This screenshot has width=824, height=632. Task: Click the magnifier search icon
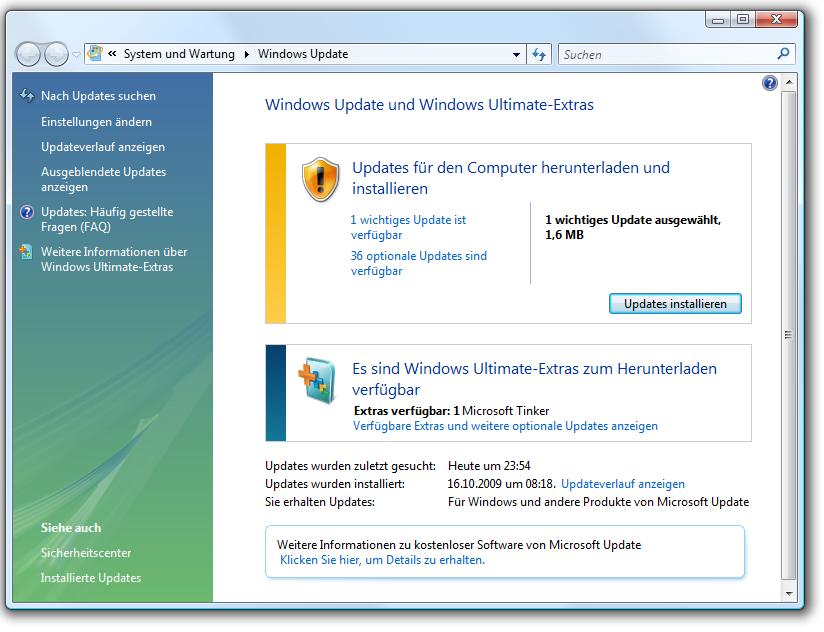(783, 54)
